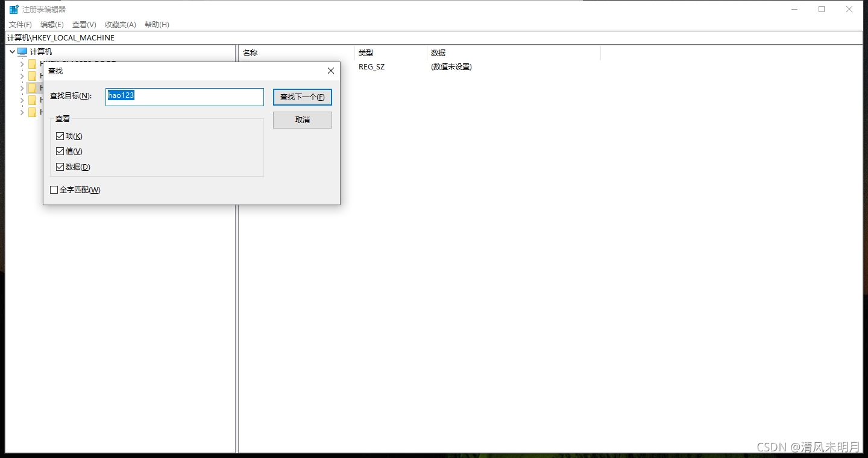Close the Registry Editor window
Screen dimensions: 868x458
coord(849,9)
